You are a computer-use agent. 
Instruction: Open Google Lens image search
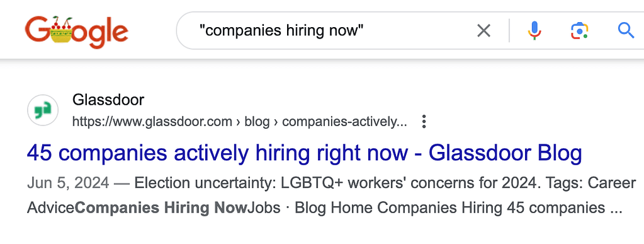tap(579, 31)
